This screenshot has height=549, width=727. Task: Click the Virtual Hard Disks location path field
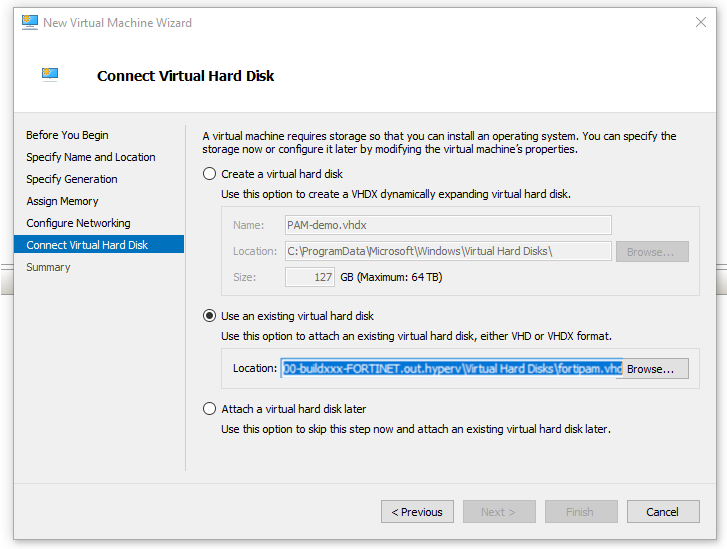pyautogui.click(x=447, y=251)
